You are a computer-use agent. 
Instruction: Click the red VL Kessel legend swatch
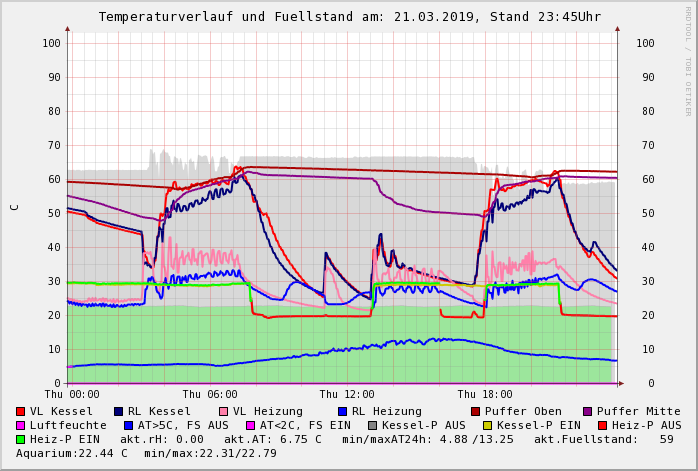pyautogui.click(x=21, y=411)
